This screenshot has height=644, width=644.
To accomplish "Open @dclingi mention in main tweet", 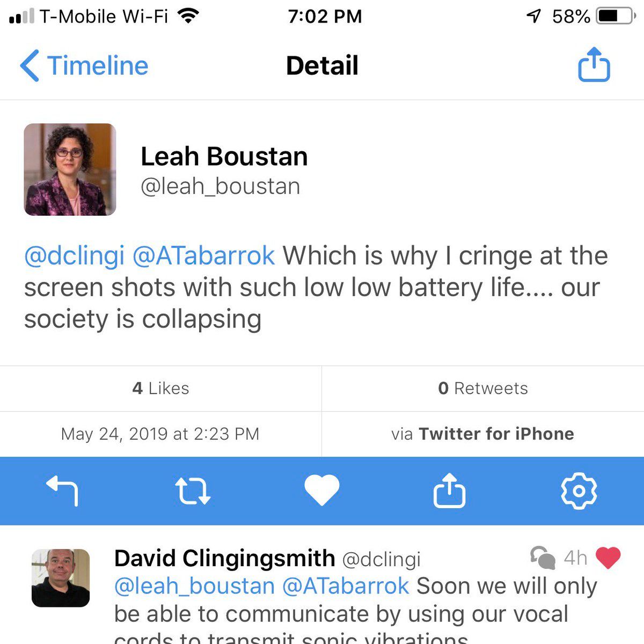I will (75, 256).
